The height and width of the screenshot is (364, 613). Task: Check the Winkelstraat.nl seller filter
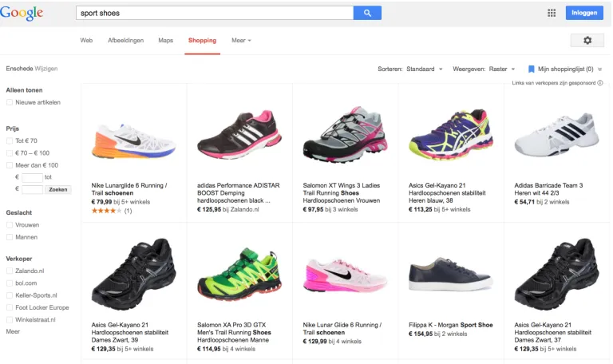point(10,320)
